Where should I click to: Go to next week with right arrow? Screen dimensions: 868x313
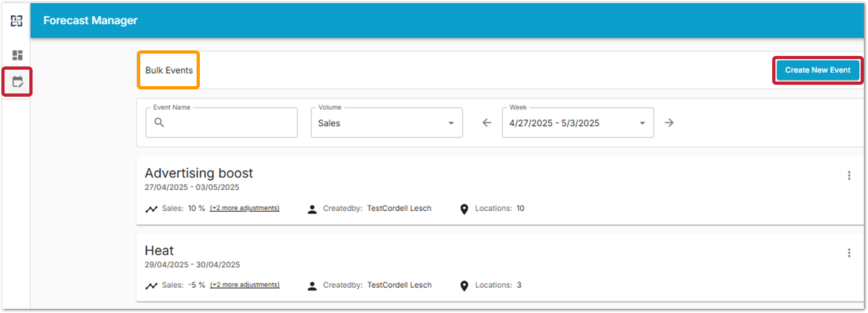(x=669, y=123)
